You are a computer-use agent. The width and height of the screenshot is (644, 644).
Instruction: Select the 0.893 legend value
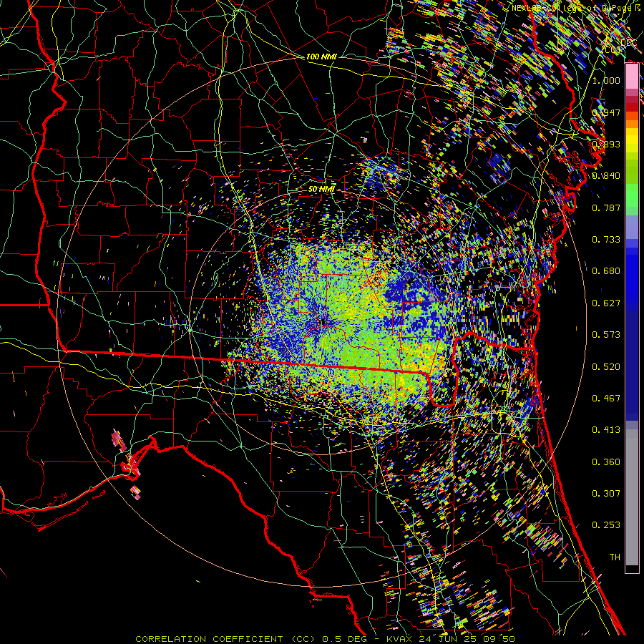(x=606, y=144)
